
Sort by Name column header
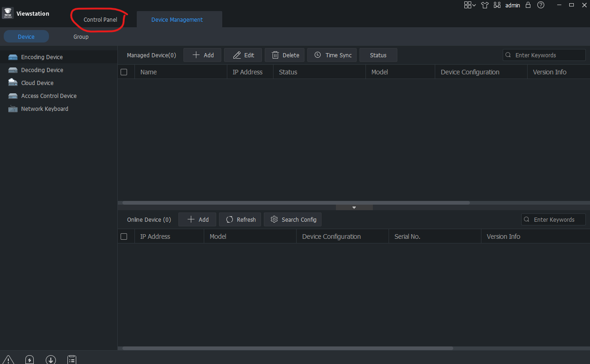(x=181, y=72)
